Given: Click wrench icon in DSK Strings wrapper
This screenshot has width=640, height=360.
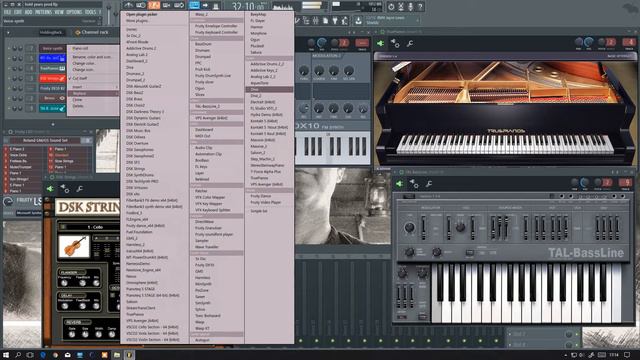Looking at the screenshot, I should tap(80, 189).
